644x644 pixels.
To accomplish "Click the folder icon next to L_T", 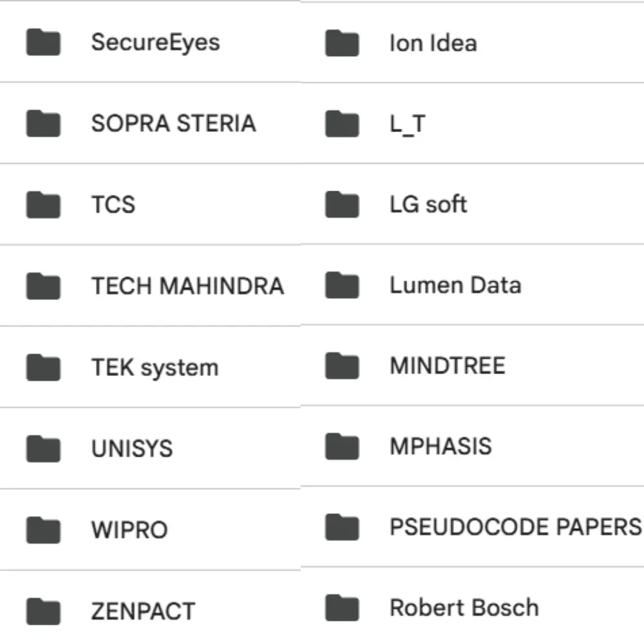I will click(x=342, y=124).
